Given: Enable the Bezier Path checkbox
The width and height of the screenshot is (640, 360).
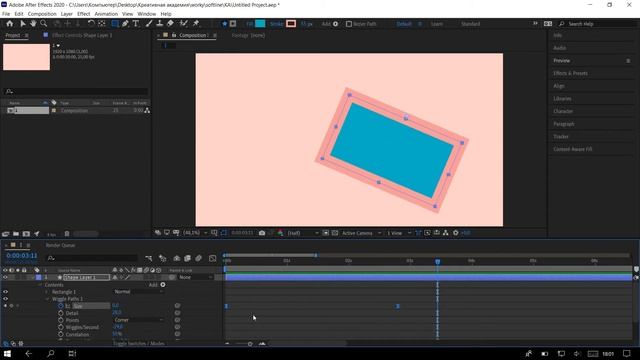Looking at the screenshot, I should click(349, 24).
